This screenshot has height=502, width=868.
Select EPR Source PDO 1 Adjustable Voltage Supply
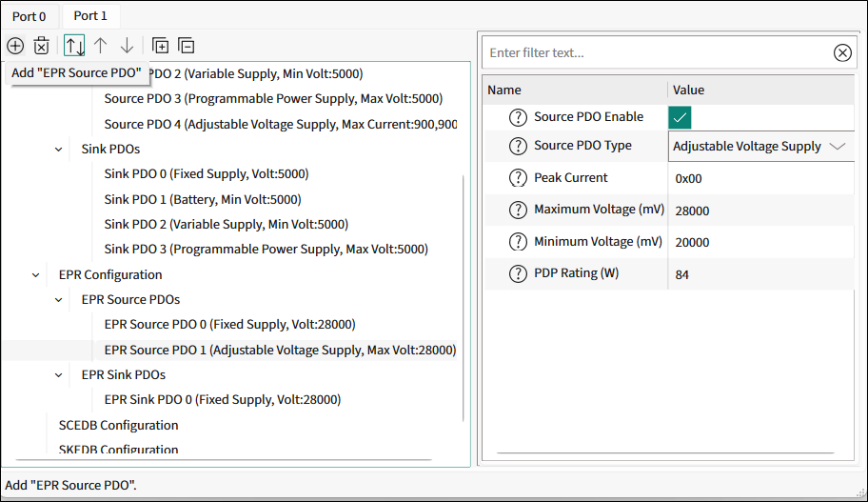[x=280, y=351]
